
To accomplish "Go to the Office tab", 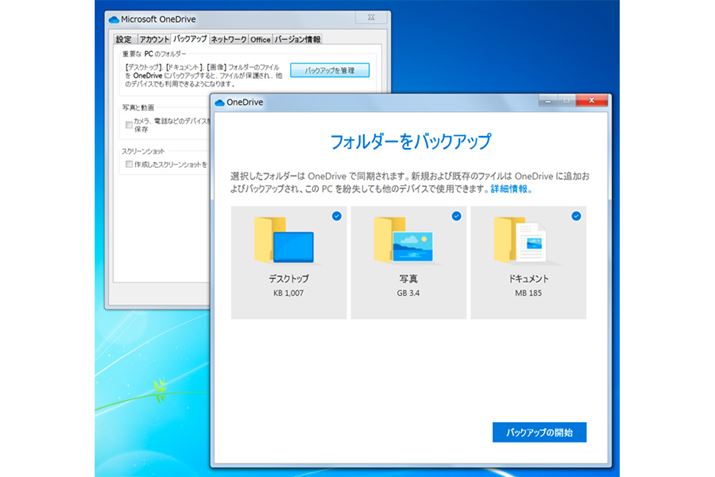I will pyautogui.click(x=260, y=40).
